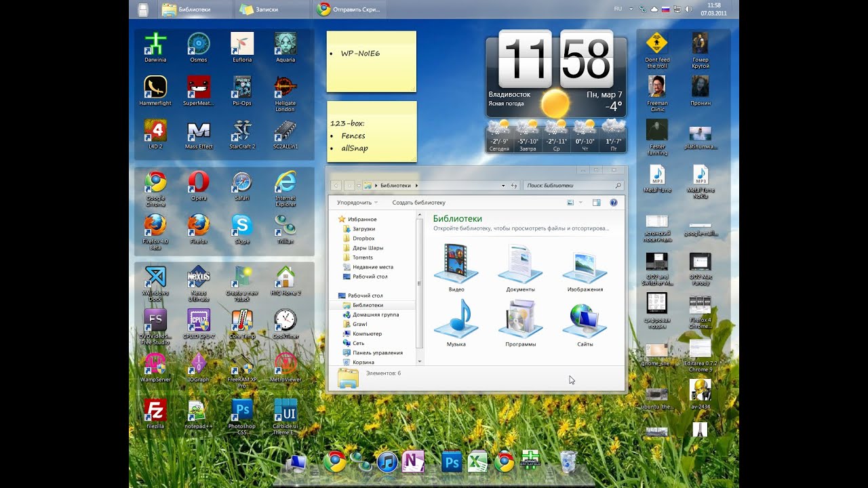Open the RU input language selector

pos(618,9)
